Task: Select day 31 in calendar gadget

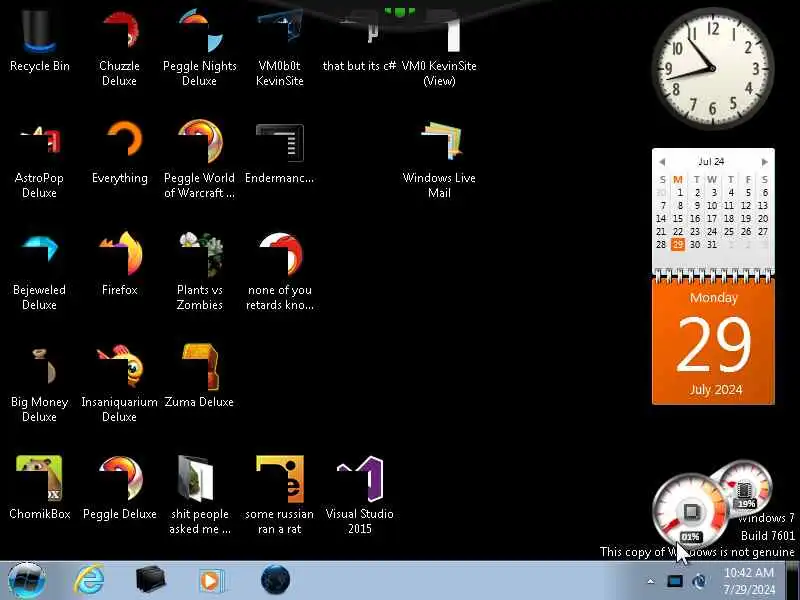Action: [x=712, y=244]
